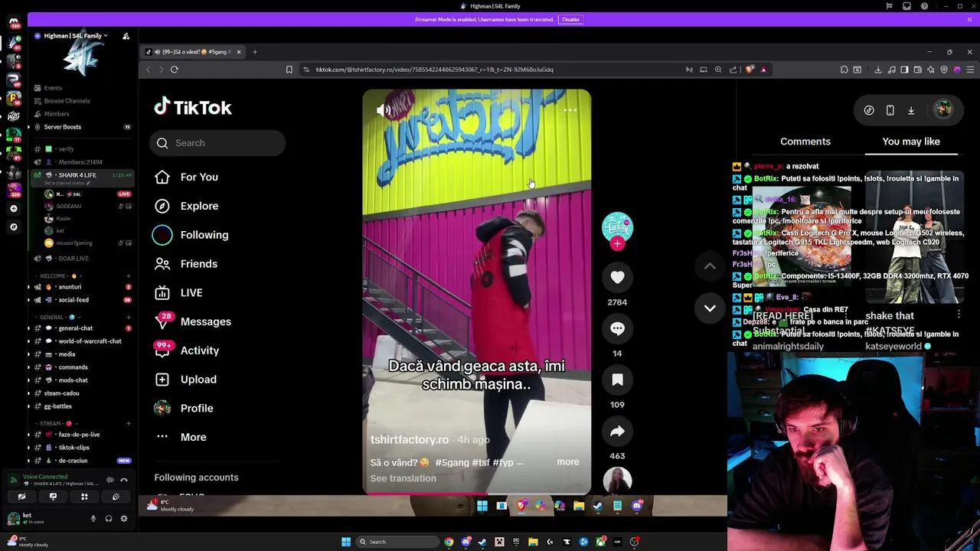Image resolution: width=980 pixels, height=551 pixels.
Task: Share your screen in Discord voice panel
Action: point(53,497)
